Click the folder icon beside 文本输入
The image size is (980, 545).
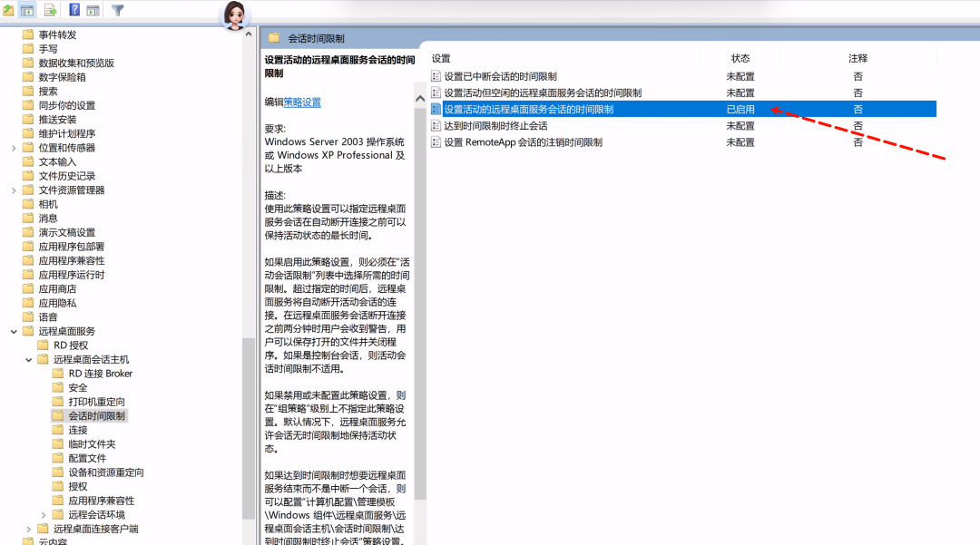click(x=27, y=161)
